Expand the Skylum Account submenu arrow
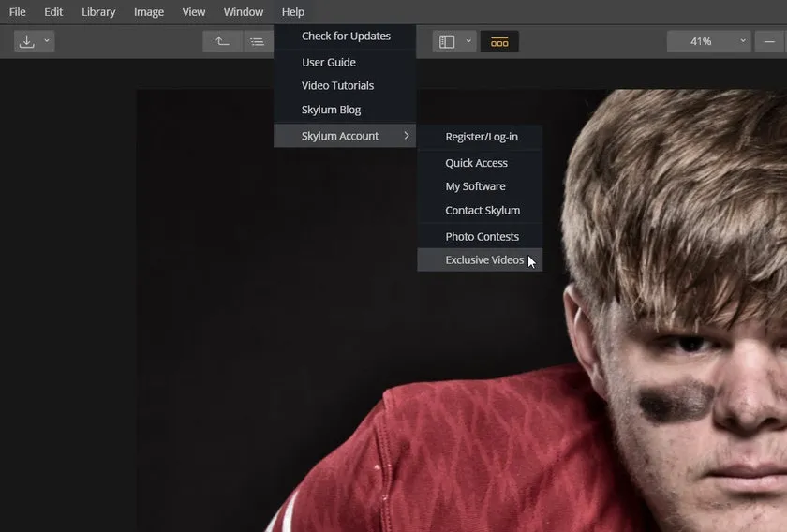The height and width of the screenshot is (532, 787). 407,136
